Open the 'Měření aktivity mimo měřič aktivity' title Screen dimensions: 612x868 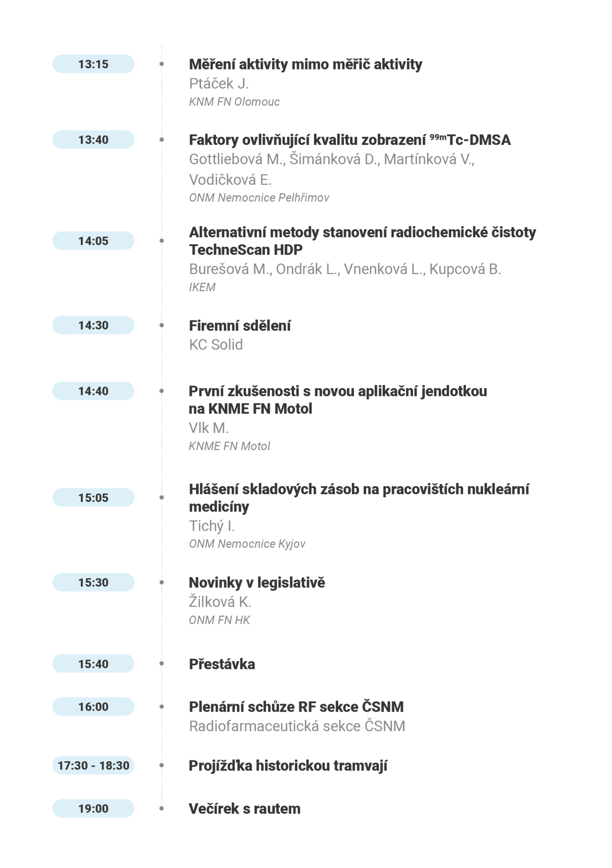tap(305, 64)
